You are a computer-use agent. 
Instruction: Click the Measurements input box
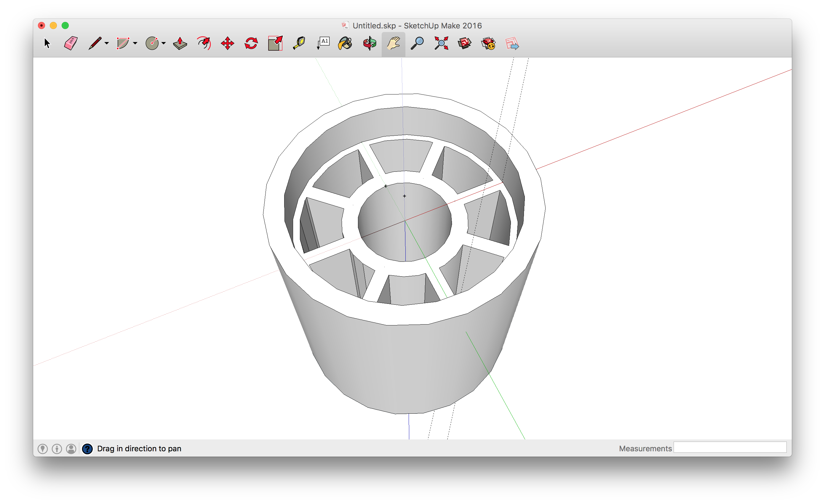pos(730,447)
